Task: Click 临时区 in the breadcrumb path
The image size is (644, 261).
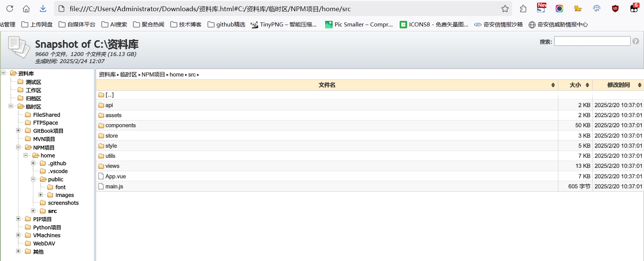Action: coord(129,75)
